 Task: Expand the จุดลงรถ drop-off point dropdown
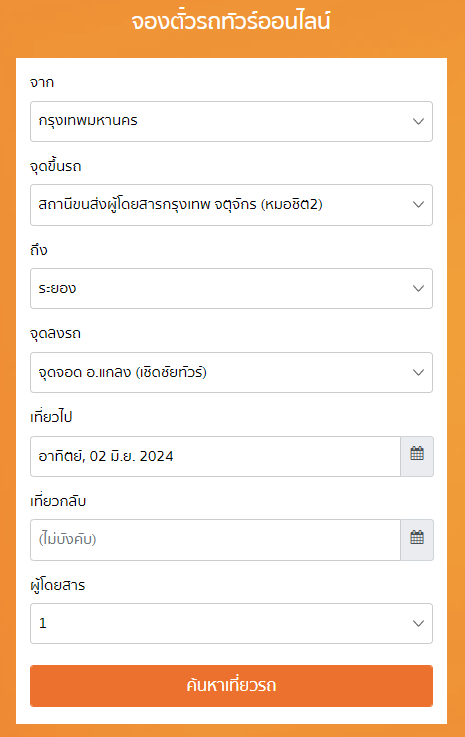pyautogui.click(x=231, y=372)
